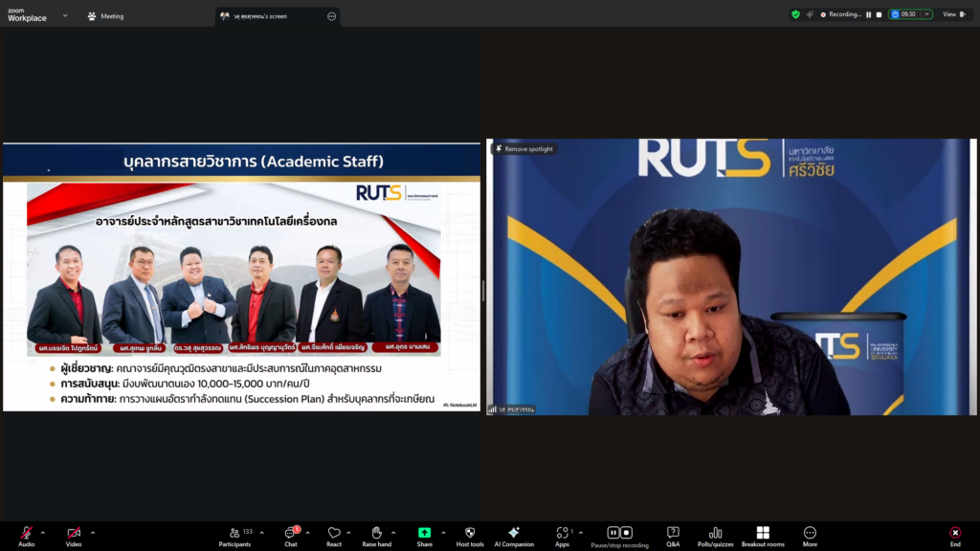The image size is (980, 551).
Task: Switch to the Meeting tab
Action: 105,16
